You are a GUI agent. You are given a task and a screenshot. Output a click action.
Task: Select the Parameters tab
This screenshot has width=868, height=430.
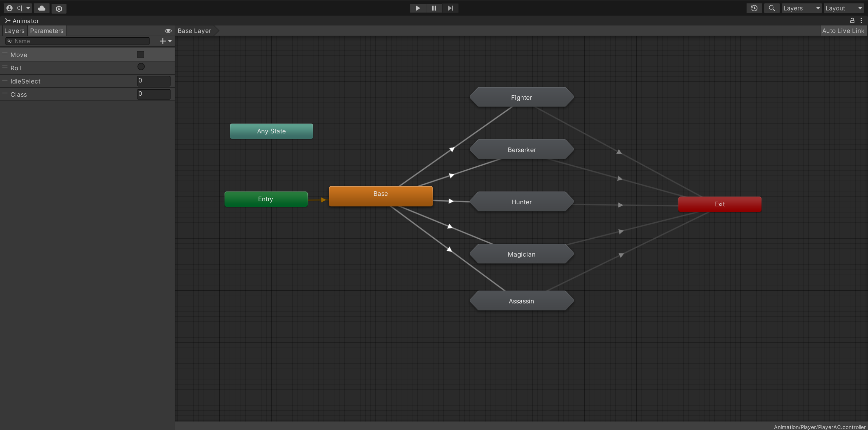46,31
